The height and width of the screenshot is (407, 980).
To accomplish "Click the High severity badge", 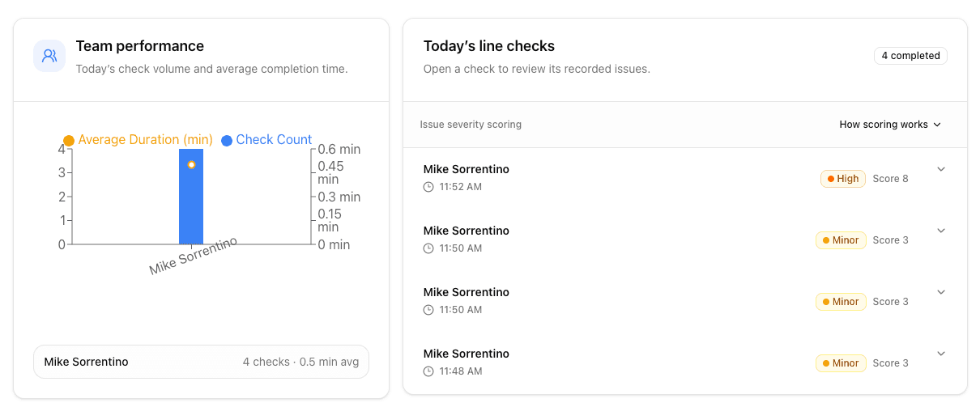I will coord(843,179).
